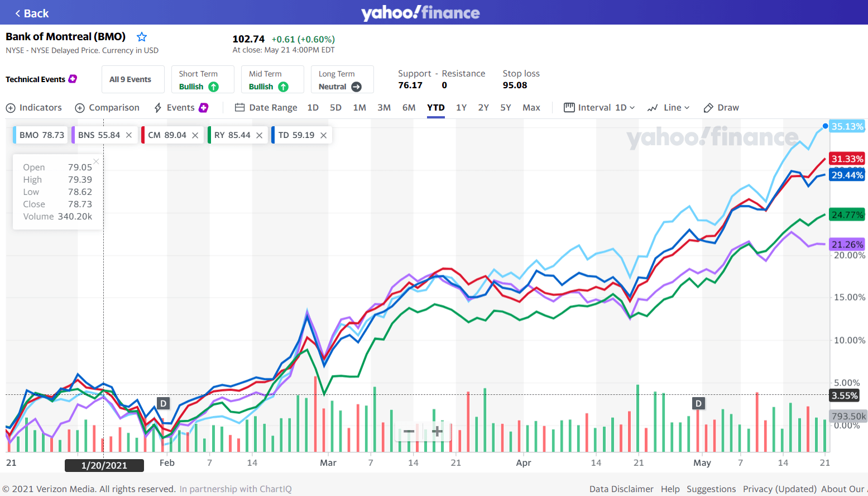Screen dimensions: 868x496
Task: Open the Data Disclaimer link
Action: (621, 489)
